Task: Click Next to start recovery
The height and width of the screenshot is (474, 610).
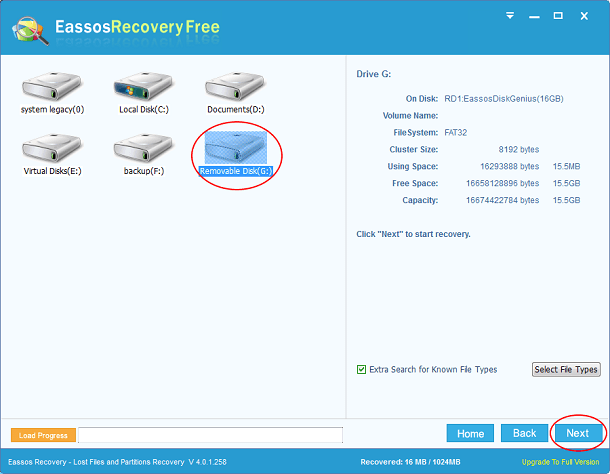Action: point(578,433)
